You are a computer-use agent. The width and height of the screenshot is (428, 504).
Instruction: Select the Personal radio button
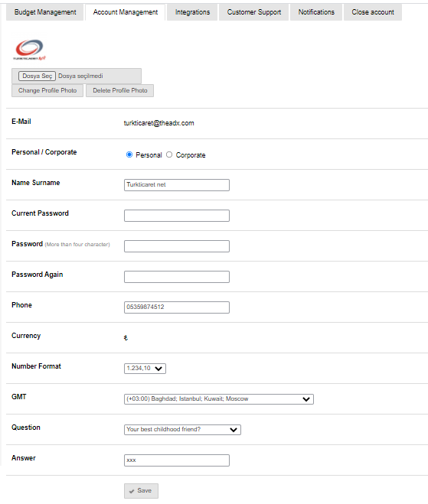[x=129, y=154]
